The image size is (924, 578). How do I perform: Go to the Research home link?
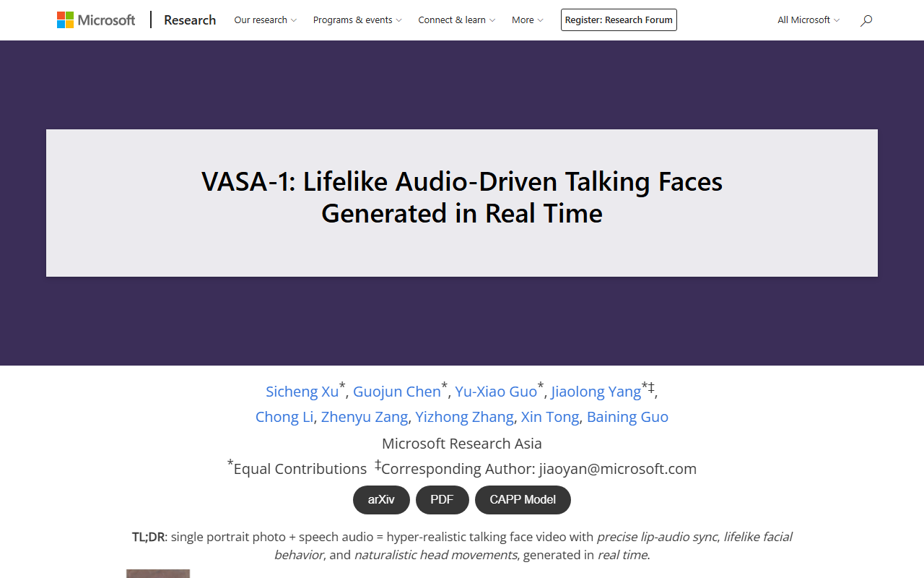190,20
